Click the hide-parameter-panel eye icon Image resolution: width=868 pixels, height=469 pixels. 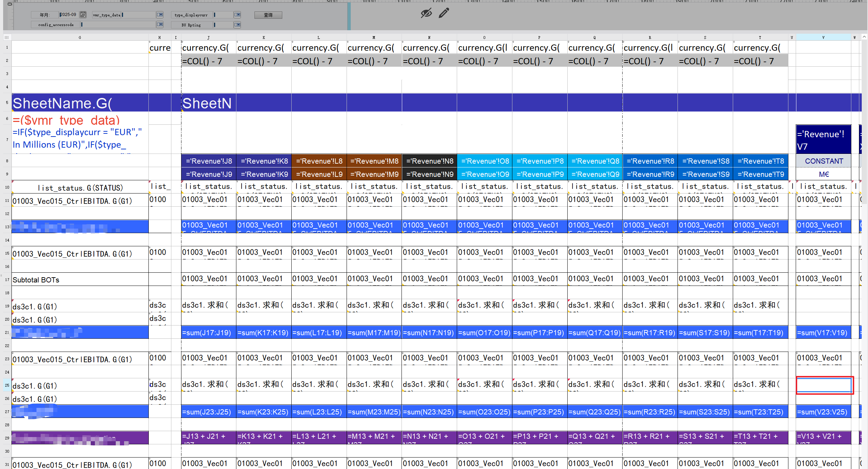[x=426, y=13]
